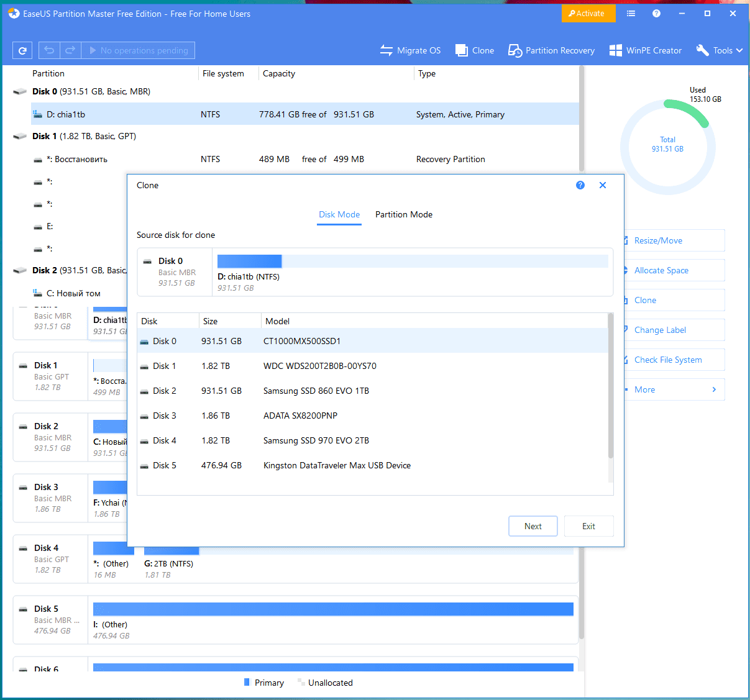Open the Clone tool in top toolbar
The width and height of the screenshot is (750, 700).
[475, 50]
